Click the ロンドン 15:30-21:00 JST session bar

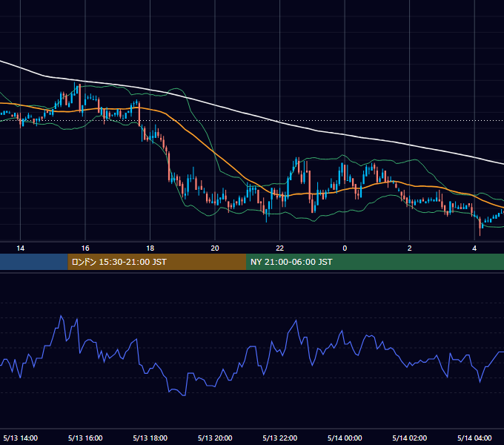(x=157, y=262)
